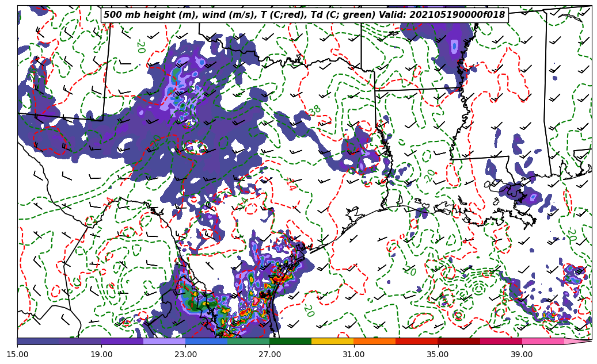This screenshot has width=597, height=364.
Task: Click the green contour label reading 38
Action: tap(315, 110)
